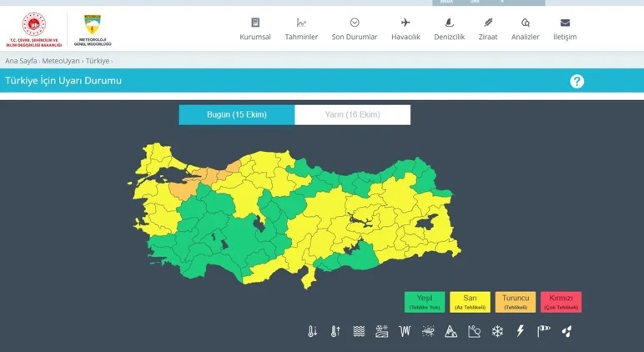The width and height of the screenshot is (644, 352).
Task: Select the extreme cold temperature warning icon
Action: point(313,331)
